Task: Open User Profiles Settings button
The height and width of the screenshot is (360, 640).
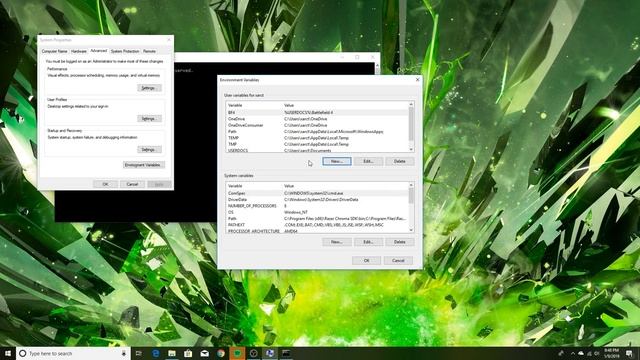Action: coord(149,119)
